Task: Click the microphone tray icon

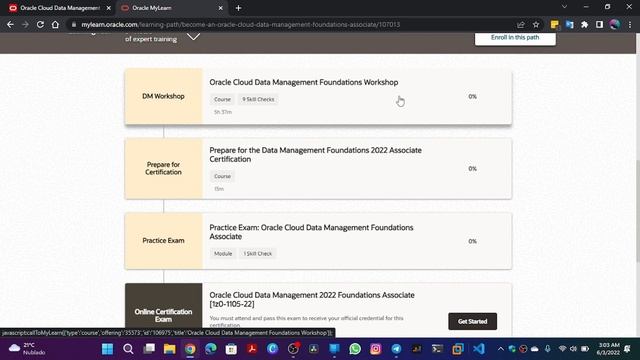Action: tap(547, 349)
